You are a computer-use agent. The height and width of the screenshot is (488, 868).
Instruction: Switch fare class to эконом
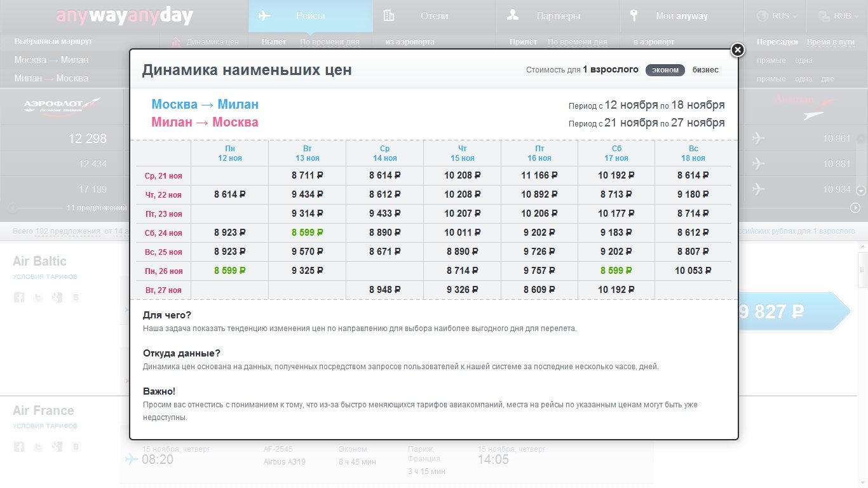pos(665,70)
